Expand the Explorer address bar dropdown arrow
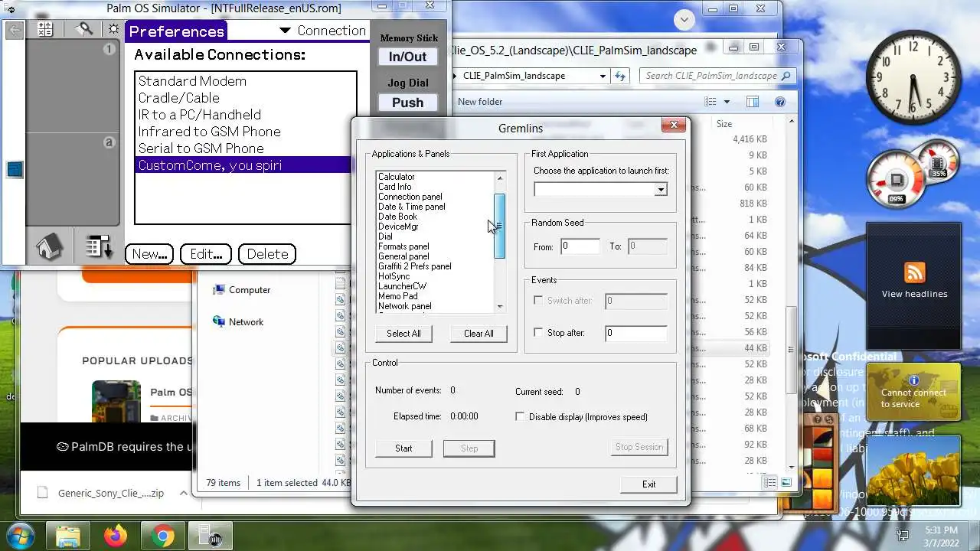Image resolution: width=980 pixels, height=551 pixels. tap(603, 76)
